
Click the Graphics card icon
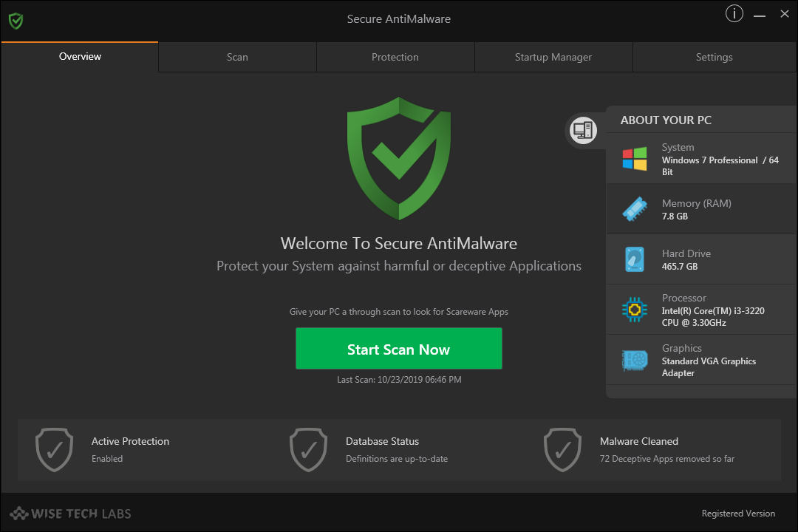pyautogui.click(x=635, y=360)
